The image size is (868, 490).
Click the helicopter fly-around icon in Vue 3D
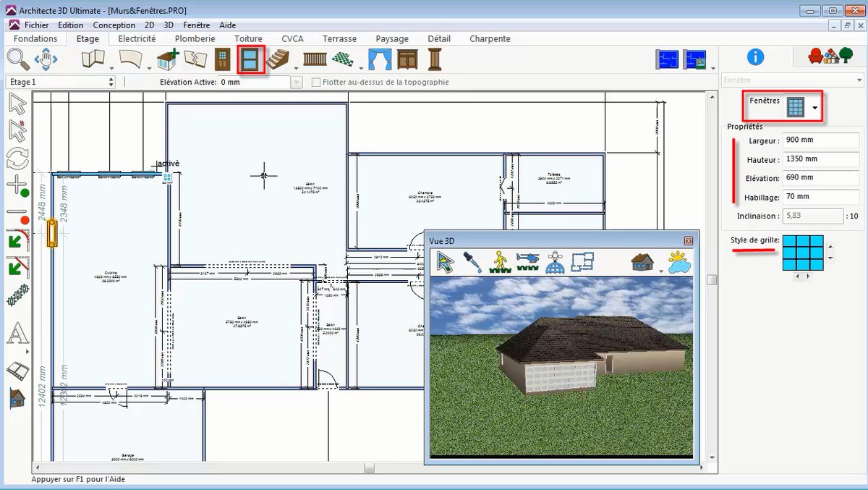[529, 261]
